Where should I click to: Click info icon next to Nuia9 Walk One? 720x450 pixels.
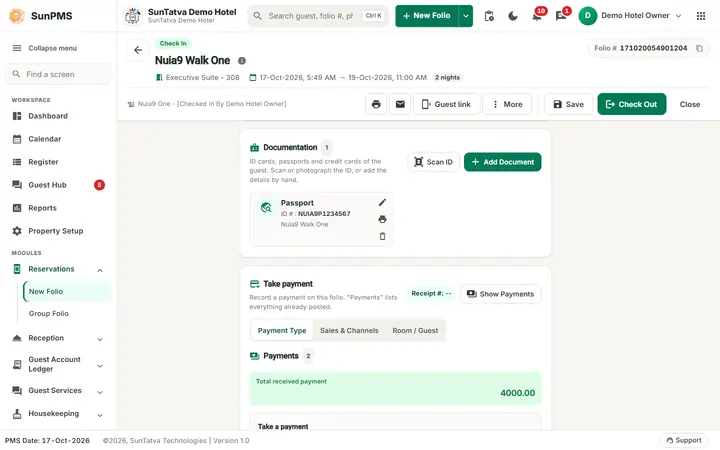tap(242, 61)
